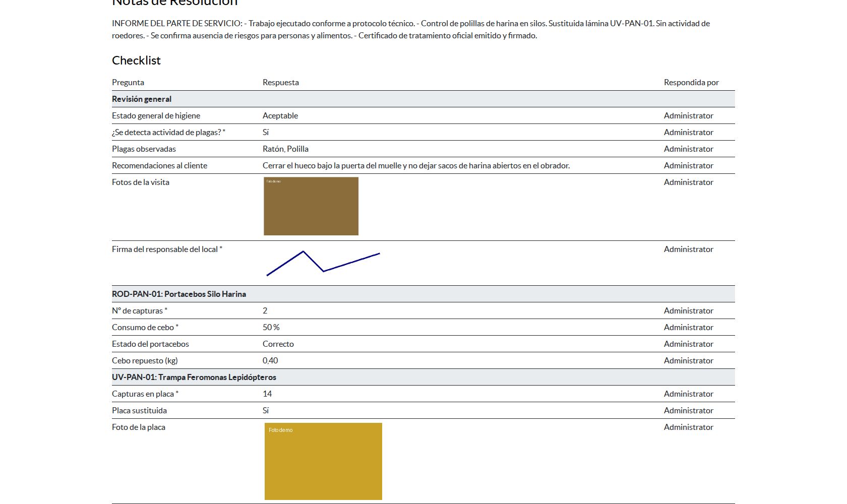847x504 pixels.
Task: Click the Estado general de higiene question
Action: [x=156, y=115]
